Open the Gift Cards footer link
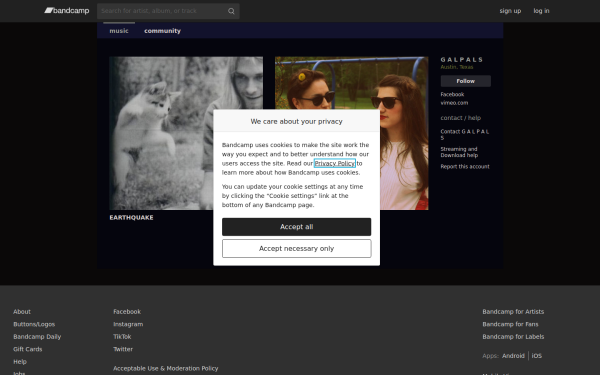This screenshot has height=375, width=600. click(28, 349)
